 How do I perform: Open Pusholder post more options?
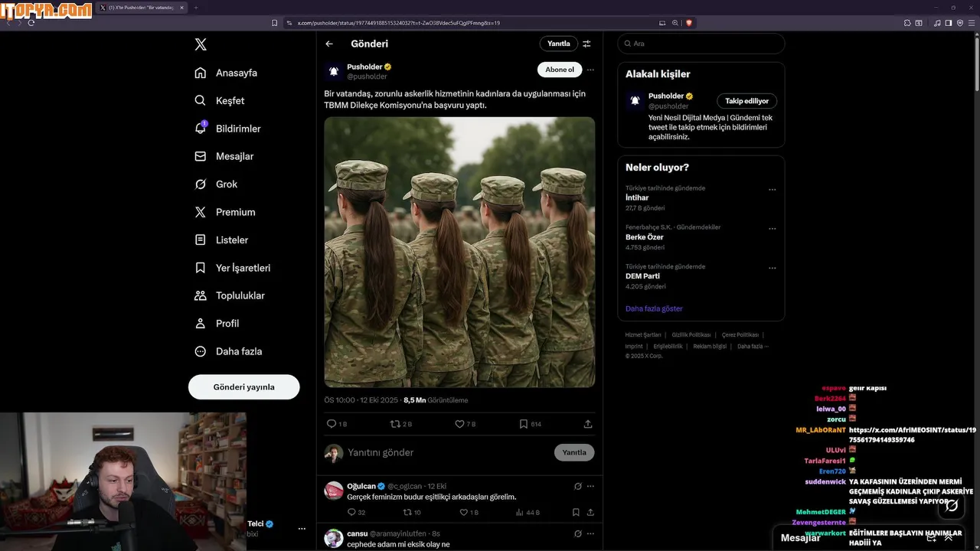[590, 70]
